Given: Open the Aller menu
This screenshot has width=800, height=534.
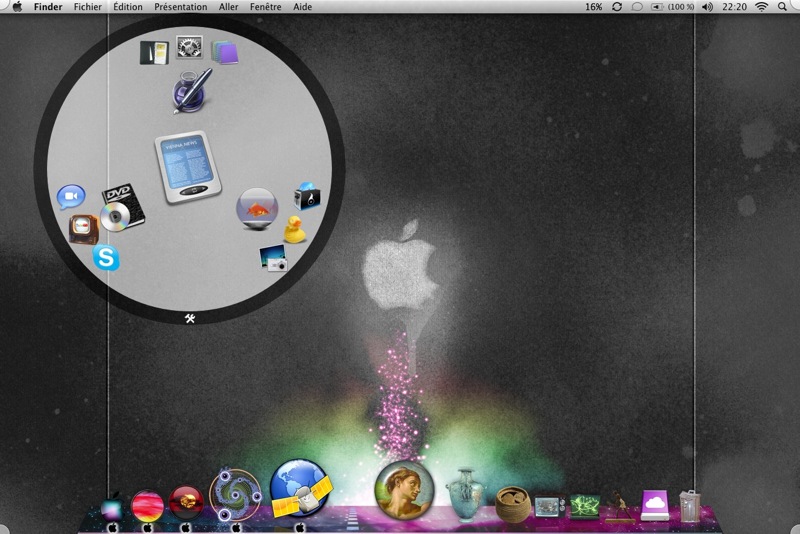Looking at the screenshot, I should pos(228,7).
